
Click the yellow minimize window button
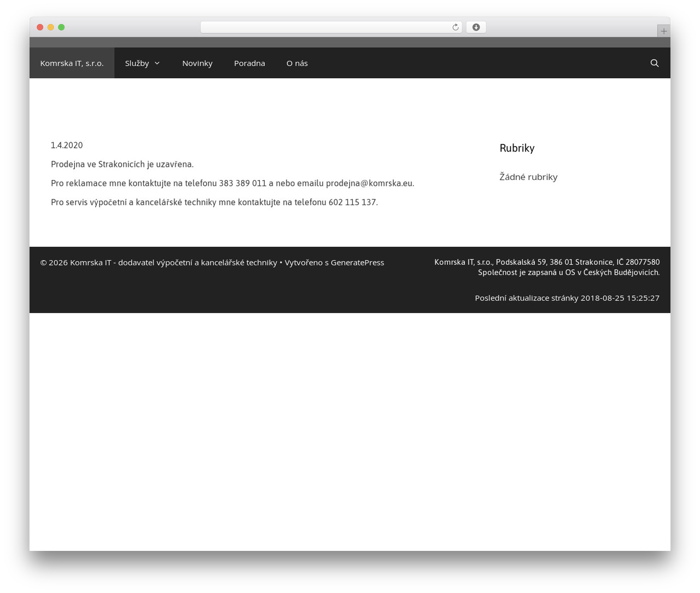click(51, 27)
